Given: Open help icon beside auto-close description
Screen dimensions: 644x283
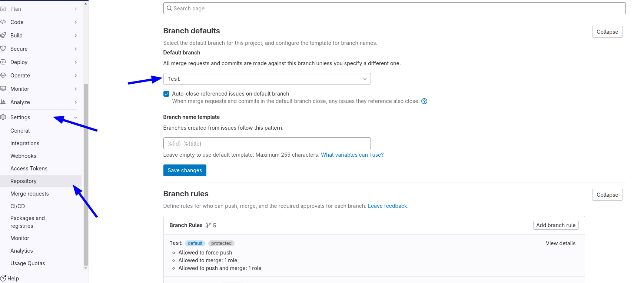Looking at the screenshot, I should pyautogui.click(x=424, y=101).
